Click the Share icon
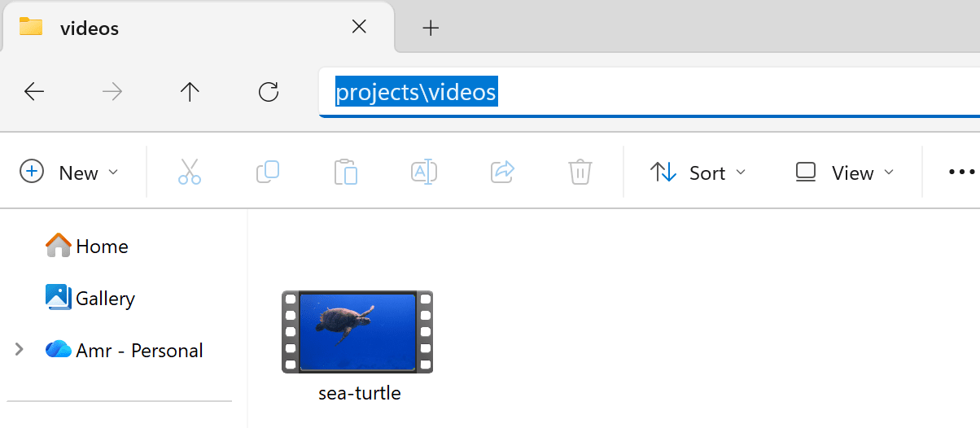This screenshot has width=980, height=428. (x=502, y=173)
